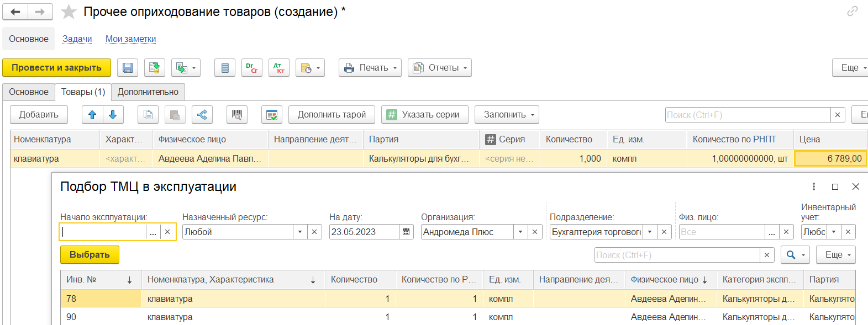Open the Dr/Cr document movements report
The width and height of the screenshot is (868, 325).
(x=252, y=68)
